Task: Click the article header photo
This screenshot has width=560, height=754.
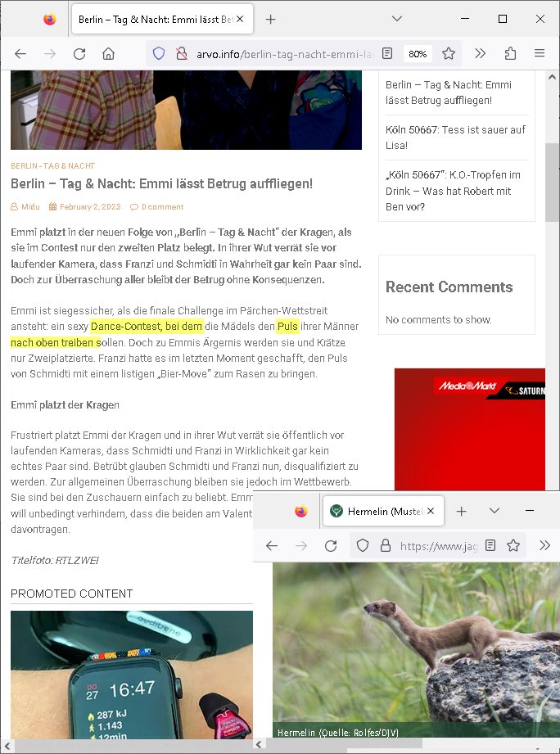Action: [186, 111]
